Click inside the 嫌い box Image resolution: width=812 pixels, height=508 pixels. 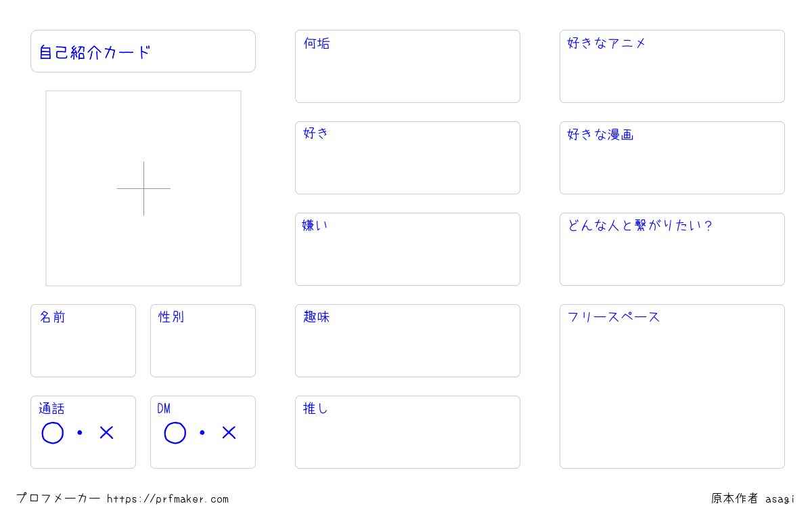pyautogui.click(x=407, y=249)
